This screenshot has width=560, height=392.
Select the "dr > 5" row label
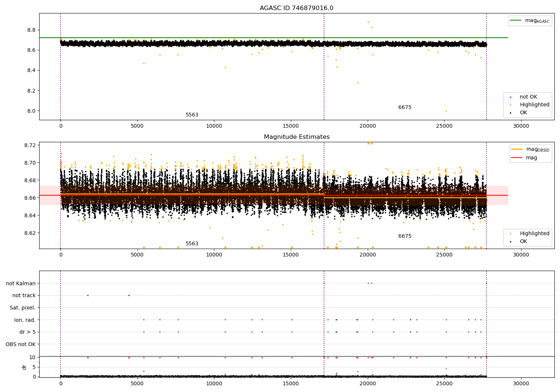point(28,332)
